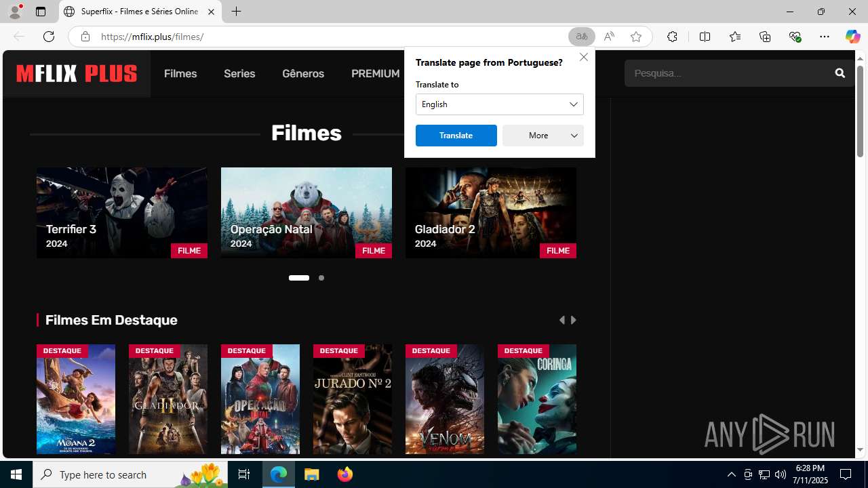Screen dimensions: 868x488
Task: Open the Translate to language dropdown
Action: pos(500,104)
